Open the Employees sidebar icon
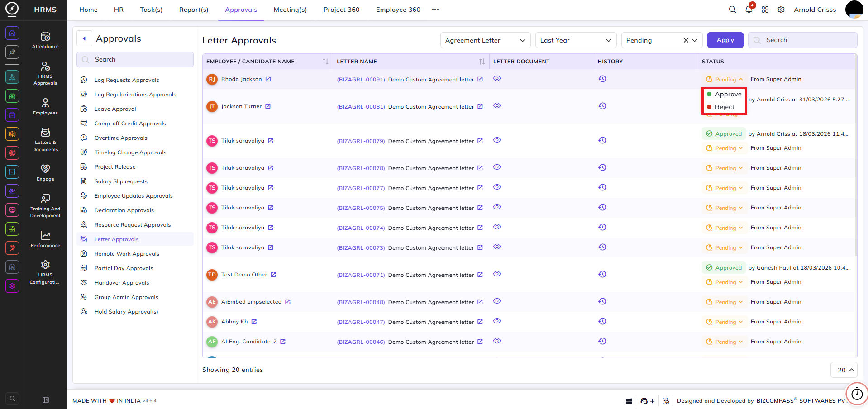The image size is (868, 409). pos(45,106)
